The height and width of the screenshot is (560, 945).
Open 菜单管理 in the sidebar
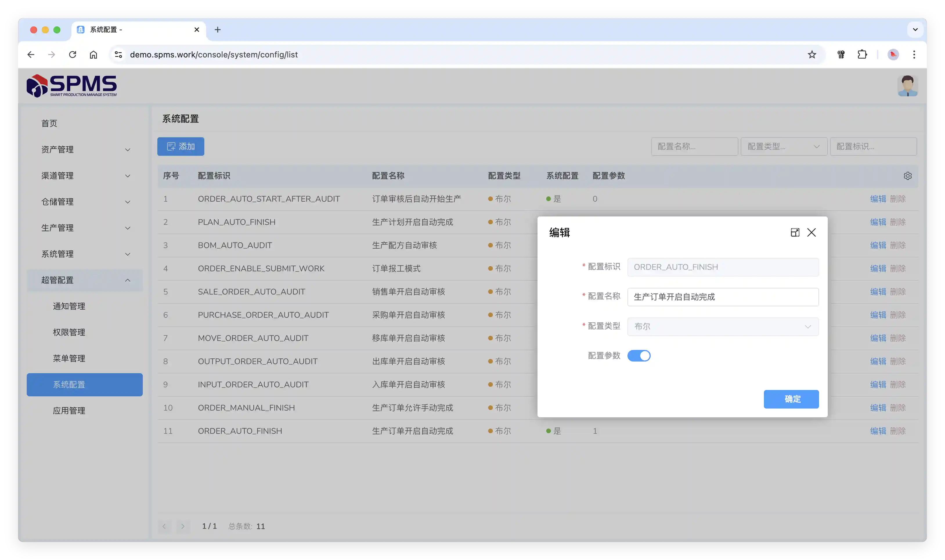pos(69,358)
